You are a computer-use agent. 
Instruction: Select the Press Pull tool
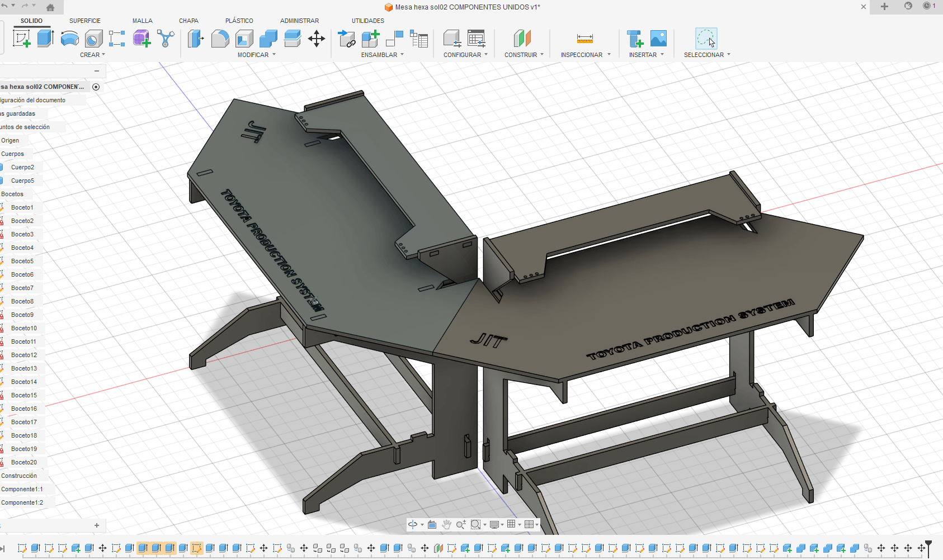point(196,39)
